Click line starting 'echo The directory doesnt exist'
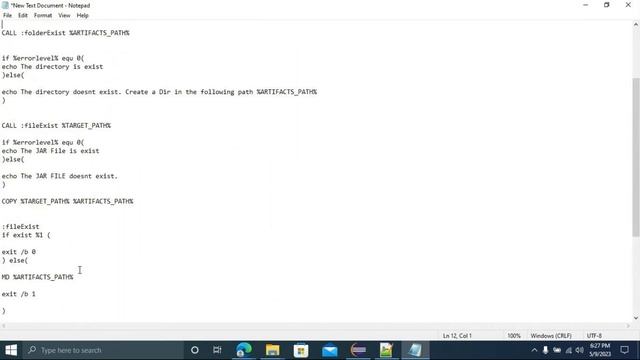The width and height of the screenshot is (640, 360). coord(159,92)
